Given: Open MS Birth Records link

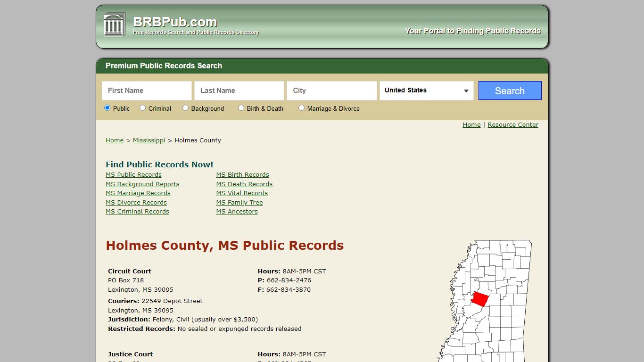Looking at the screenshot, I should 243,175.
